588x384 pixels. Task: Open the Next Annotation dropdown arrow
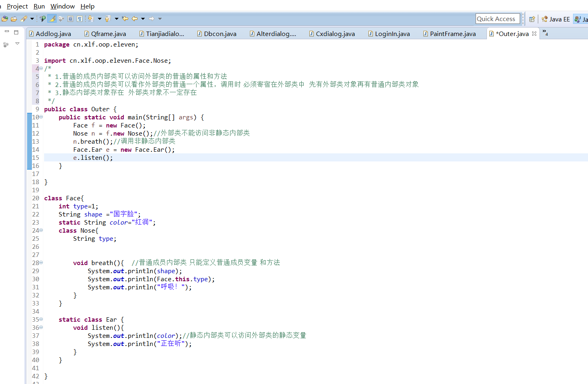99,19
